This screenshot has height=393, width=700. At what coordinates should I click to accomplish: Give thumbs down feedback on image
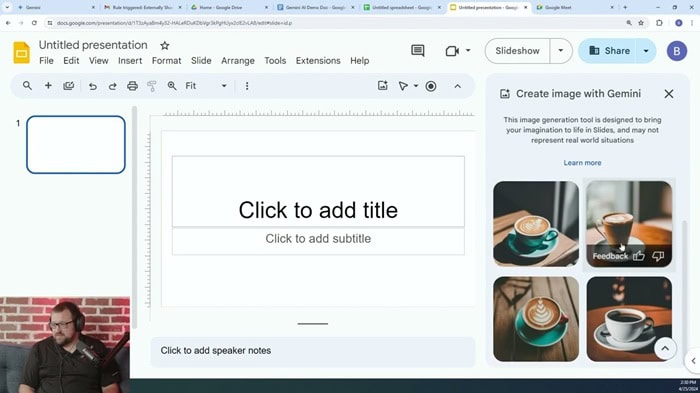[x=658, y=256]
